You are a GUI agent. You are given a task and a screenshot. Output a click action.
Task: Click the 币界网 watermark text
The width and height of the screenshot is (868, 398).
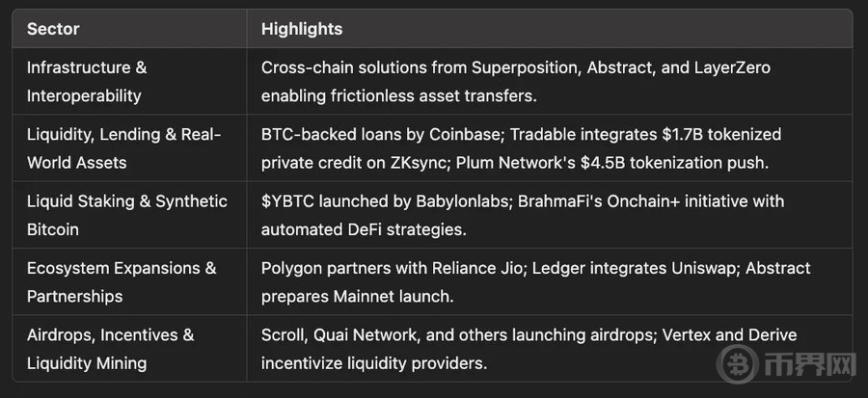pos(811,365)
